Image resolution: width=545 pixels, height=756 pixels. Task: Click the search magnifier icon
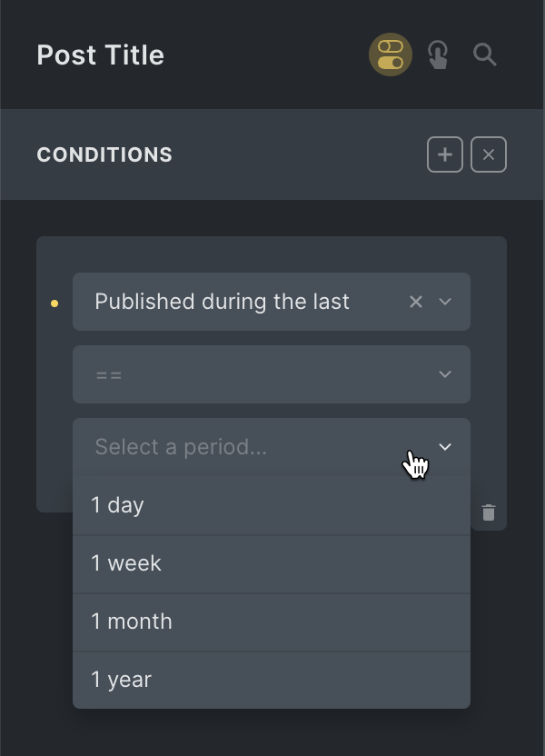(x=485, y=55)
